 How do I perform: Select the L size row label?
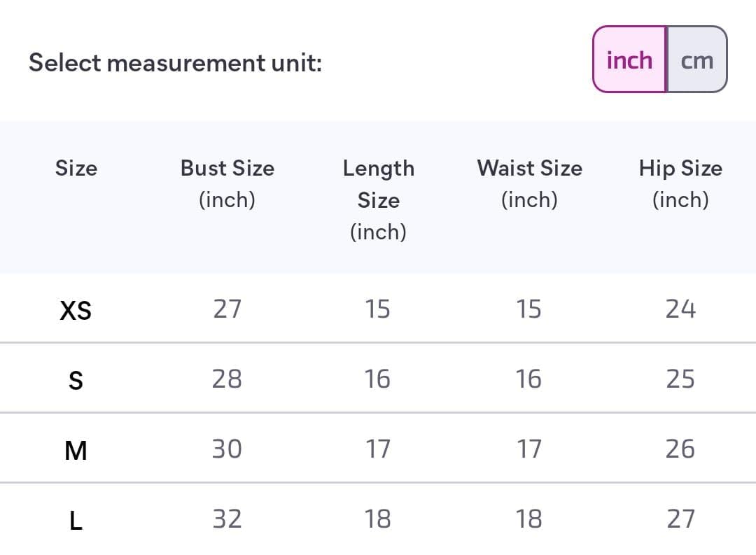click(x=76, y=521)
